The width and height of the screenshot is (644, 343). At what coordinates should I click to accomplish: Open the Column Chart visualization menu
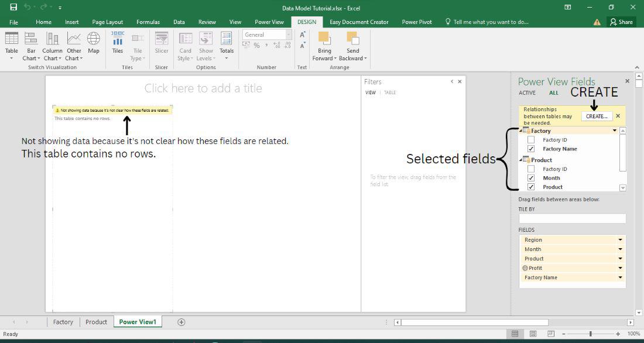52,46
